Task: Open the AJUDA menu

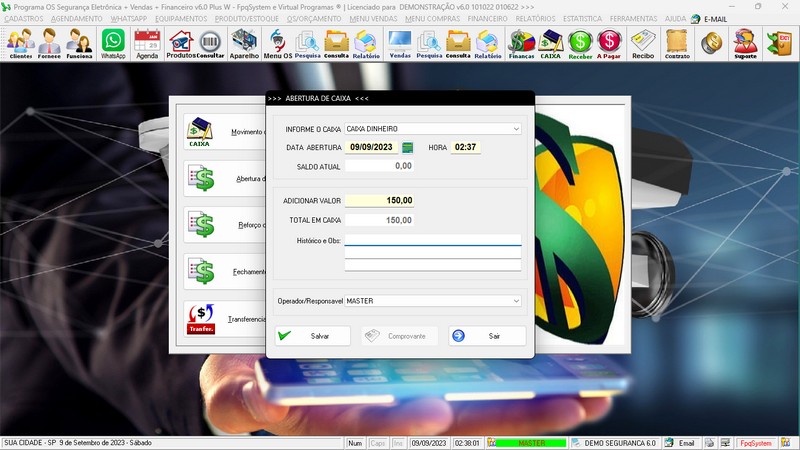Action: point(675,19)
